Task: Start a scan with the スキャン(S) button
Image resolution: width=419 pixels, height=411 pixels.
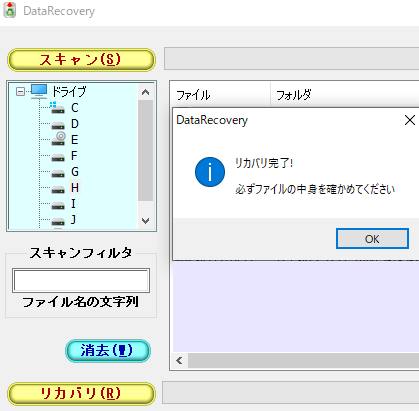Action: click(81, 60)
